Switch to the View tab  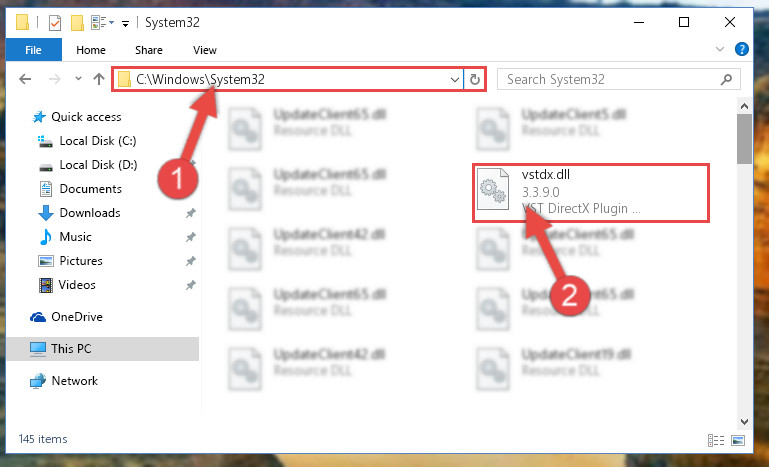point(205,50)
